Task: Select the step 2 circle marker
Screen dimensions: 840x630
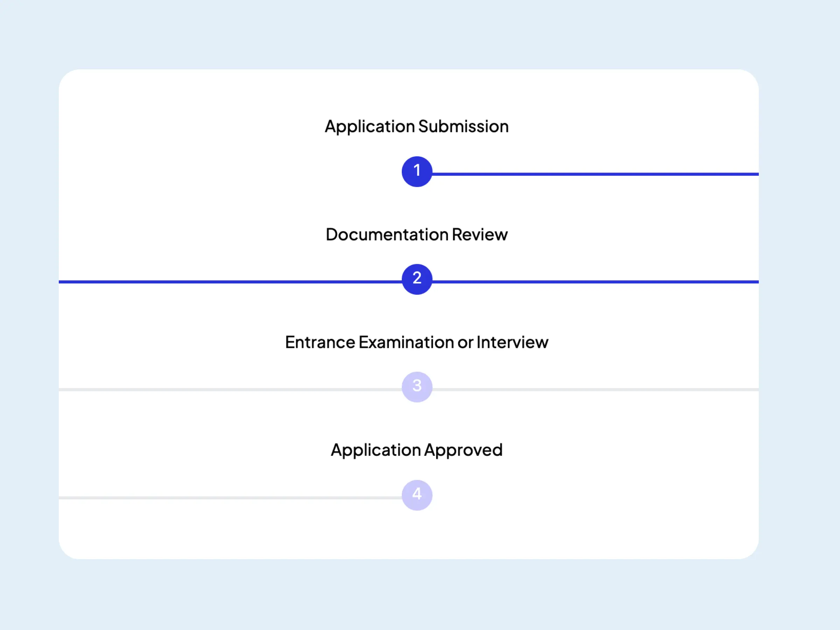Action: [x=416, y=279]
